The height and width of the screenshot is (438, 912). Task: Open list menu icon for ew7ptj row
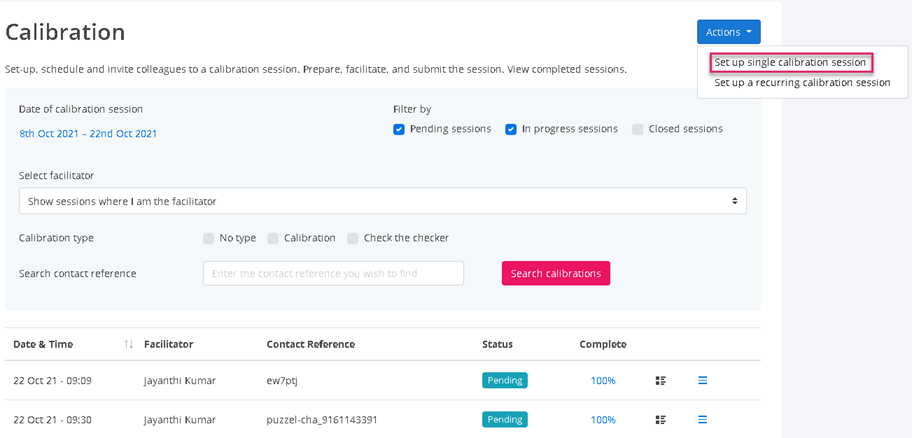pos(702,381)
